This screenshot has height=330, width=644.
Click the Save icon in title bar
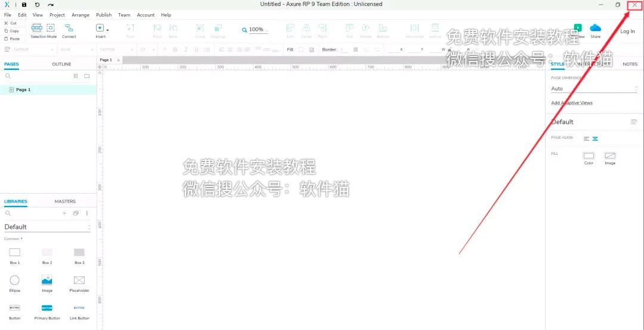(24, 5)
